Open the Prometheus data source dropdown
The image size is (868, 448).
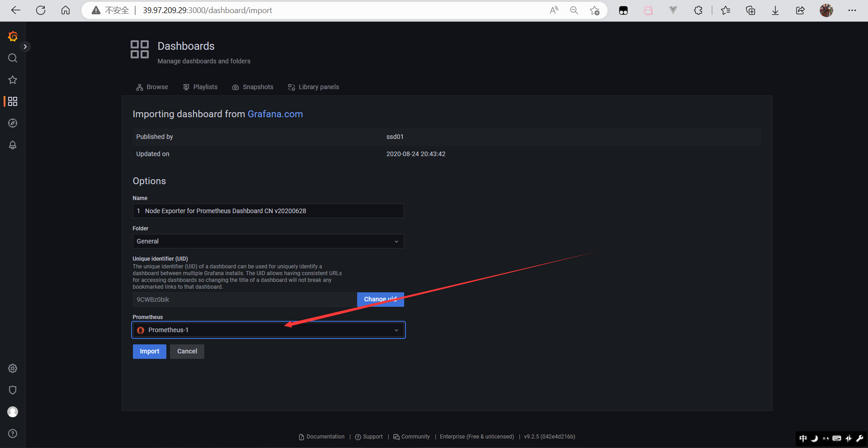pyautogui.click(x=269, y=330)
